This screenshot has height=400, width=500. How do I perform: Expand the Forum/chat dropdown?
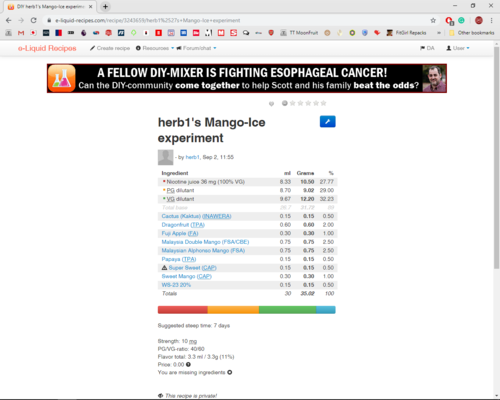196,48
